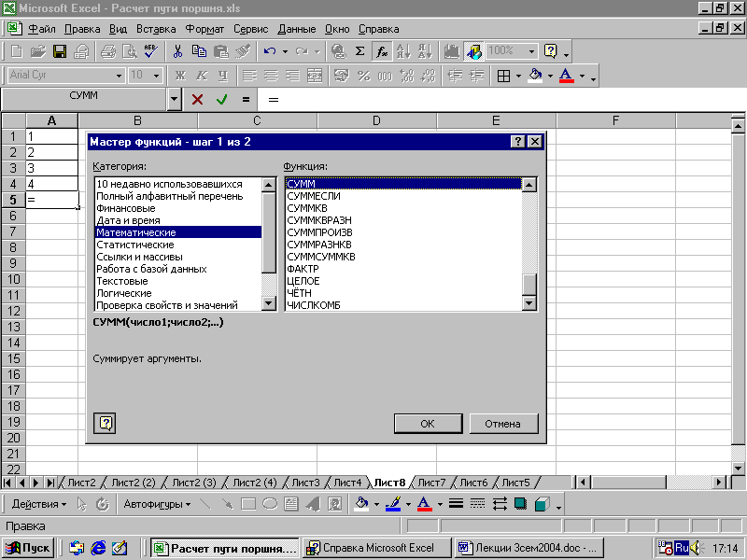Select the Format Painter brush icon

243,51
